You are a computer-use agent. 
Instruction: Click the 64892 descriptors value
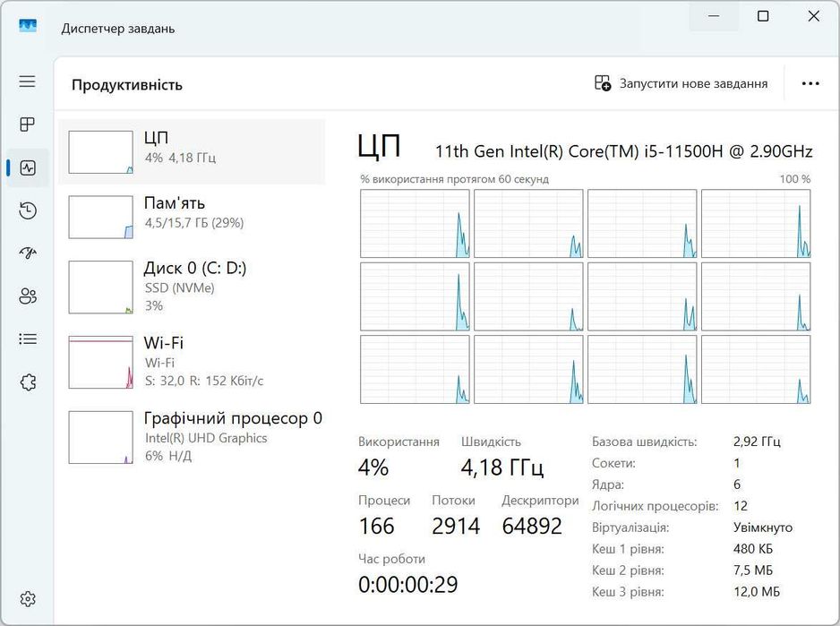[x=532, y=526]
